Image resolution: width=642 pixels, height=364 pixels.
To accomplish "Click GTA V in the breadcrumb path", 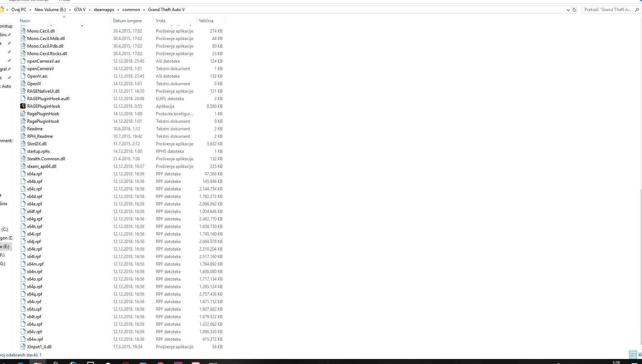I will [80, 10].
